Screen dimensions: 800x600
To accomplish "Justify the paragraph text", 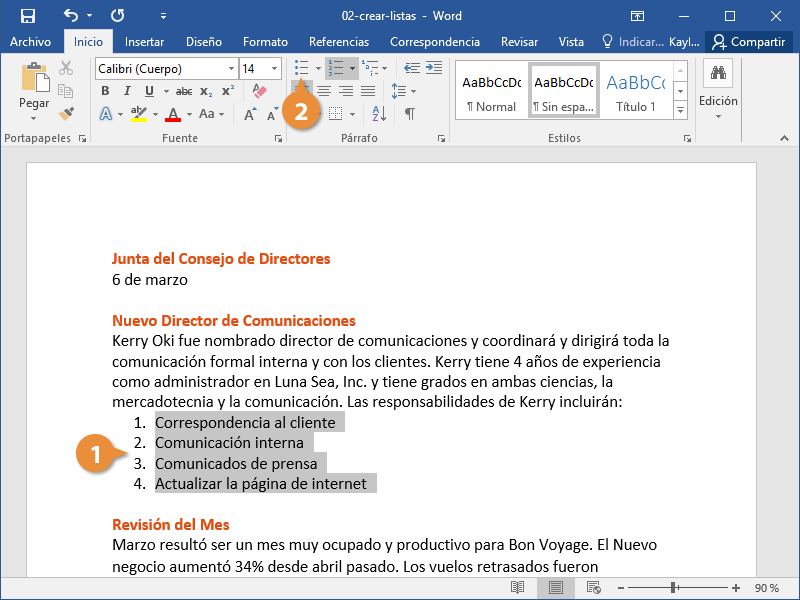I will [x=368, y=91].
